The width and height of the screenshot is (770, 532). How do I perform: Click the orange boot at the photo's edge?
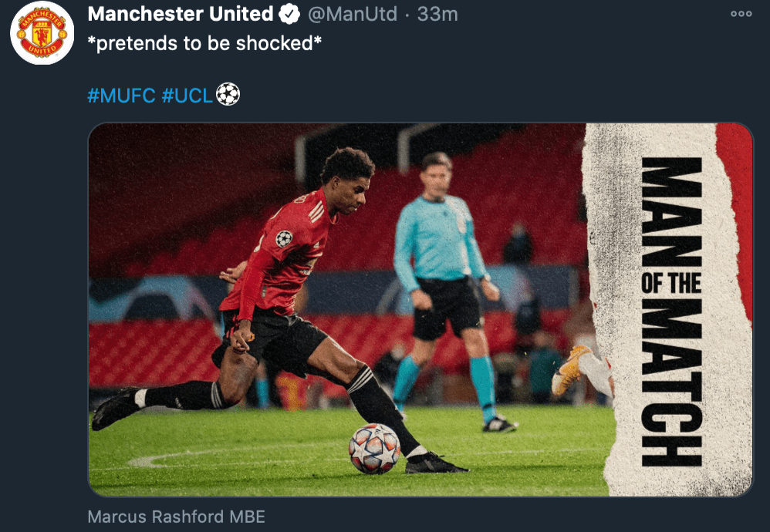[571, 371]
